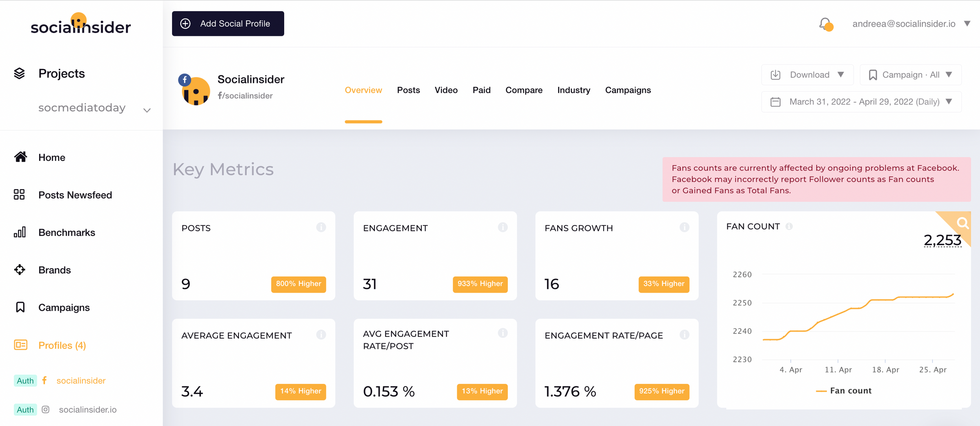Click the download icon in Download button
This screenshot has height=426, width=980.
coord(775,75)
